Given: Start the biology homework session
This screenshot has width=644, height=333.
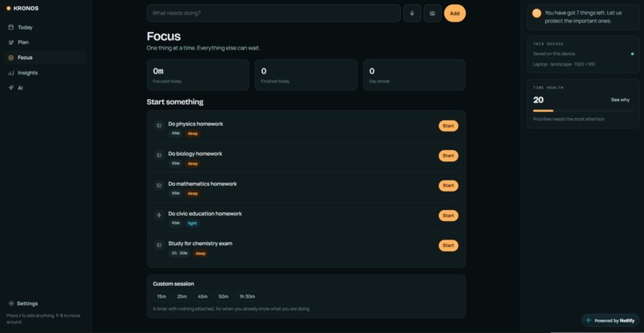Looking at the screenshot, I should point(448,156).
